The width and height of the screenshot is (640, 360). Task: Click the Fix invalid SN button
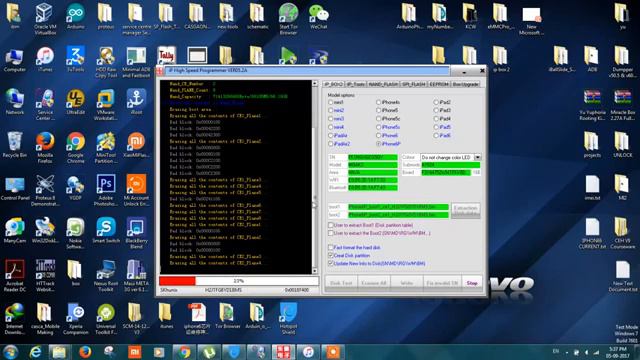pos(442,283)
